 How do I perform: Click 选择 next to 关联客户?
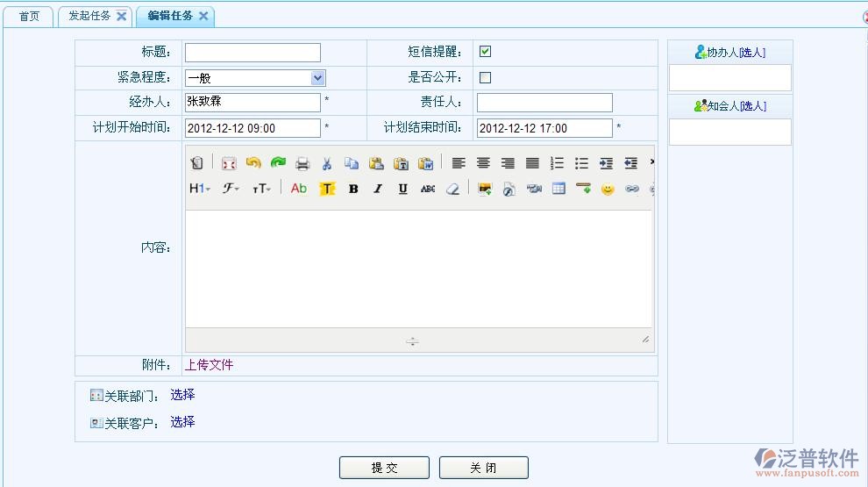click(x=182, y=422)
